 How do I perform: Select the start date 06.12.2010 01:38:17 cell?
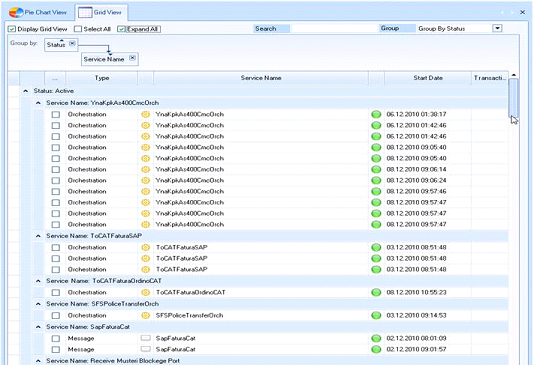[428, 115]
